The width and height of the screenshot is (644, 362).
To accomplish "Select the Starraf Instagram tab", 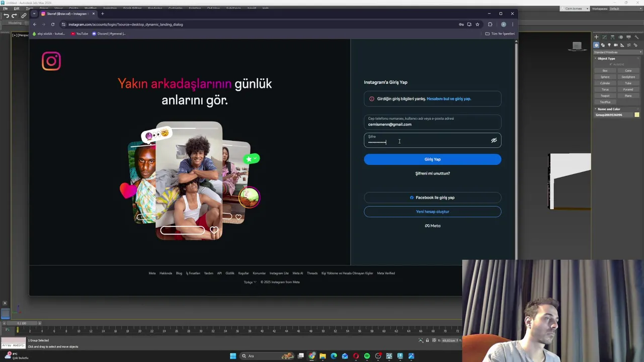I will tap(67, 14).
